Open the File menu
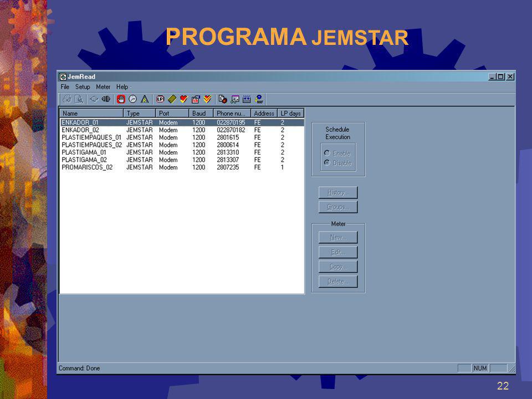The width and height of the screenshot is (532, 399). (x=65, y=87)
